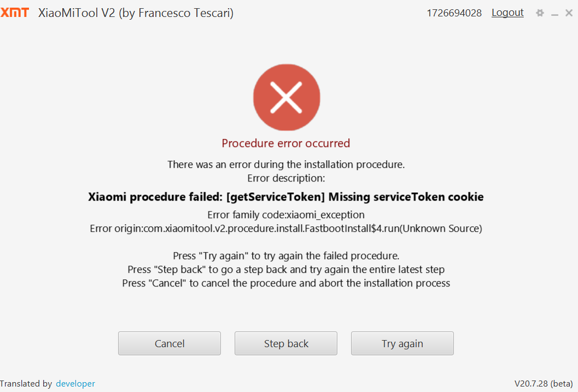Click the red error cross icon

coord(287,98)
